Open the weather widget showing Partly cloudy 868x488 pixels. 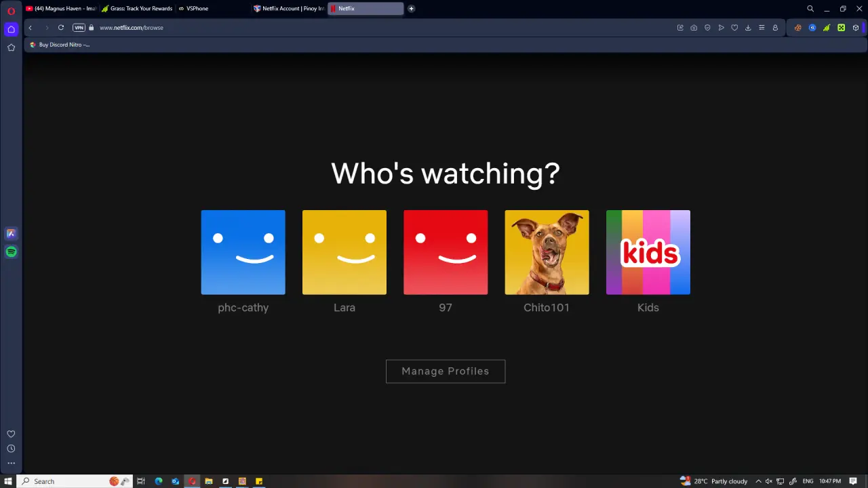[x=713, y=481]
